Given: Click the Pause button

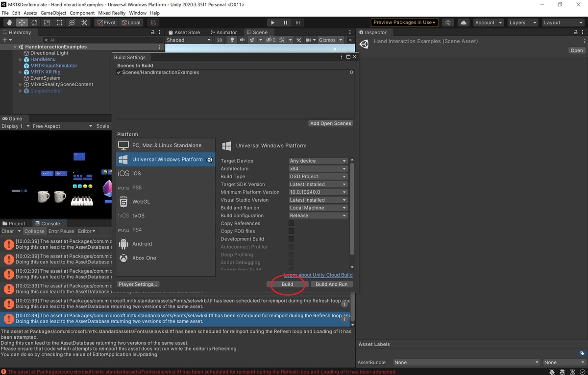Looking at the screenshot, I should 285,23.
